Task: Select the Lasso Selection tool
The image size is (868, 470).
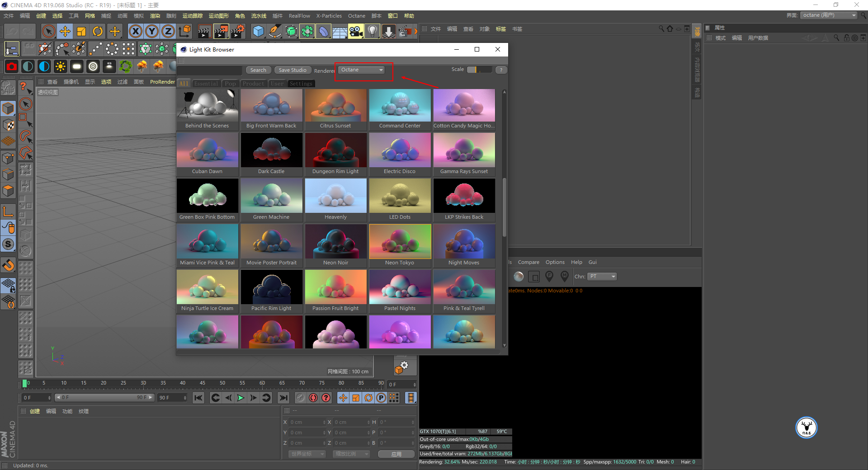Action: click(x=25, y=136)
